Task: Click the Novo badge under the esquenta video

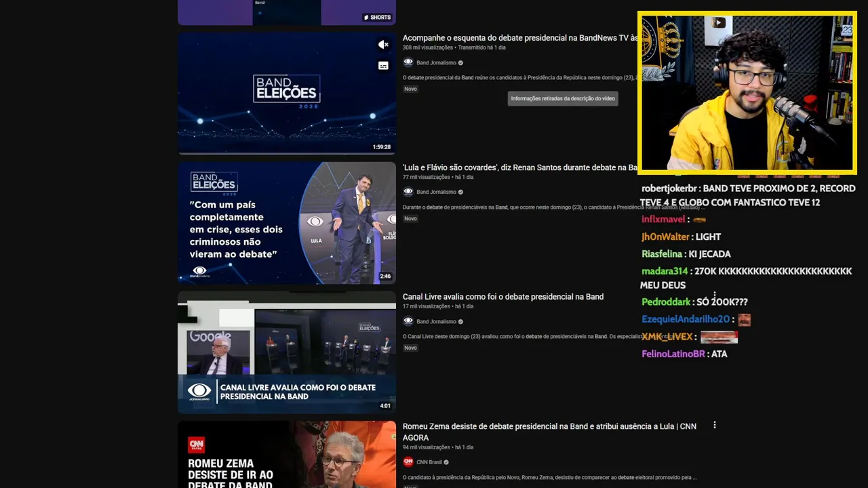Action: tap(410, 89)
